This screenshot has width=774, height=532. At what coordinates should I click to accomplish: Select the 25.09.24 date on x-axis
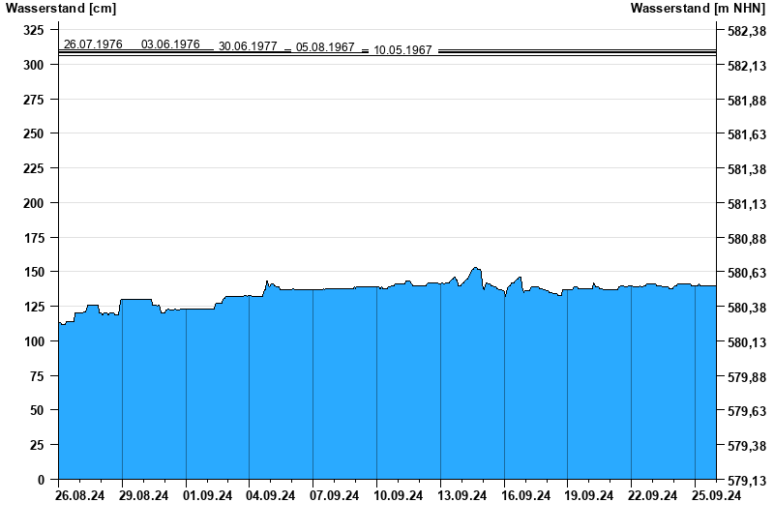pos(716,496)
